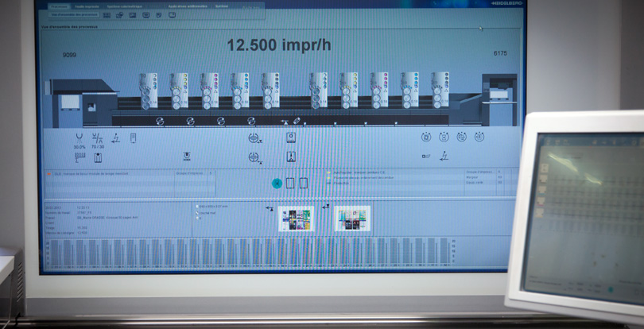Open the Système colorimétrique tab

pyautogui.click(x=123, y=6)
